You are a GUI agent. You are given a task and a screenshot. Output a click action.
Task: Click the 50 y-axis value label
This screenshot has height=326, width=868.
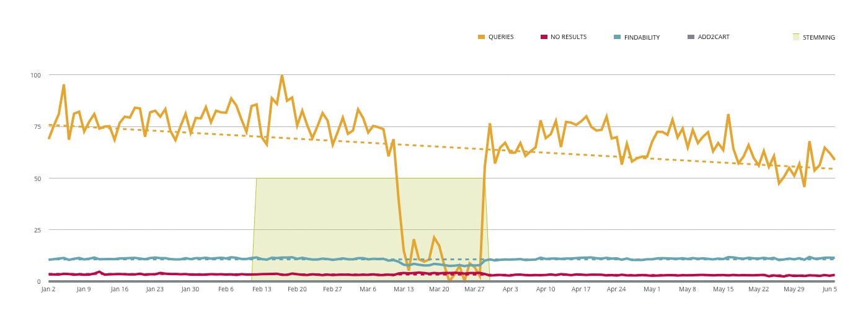(37, 178)
